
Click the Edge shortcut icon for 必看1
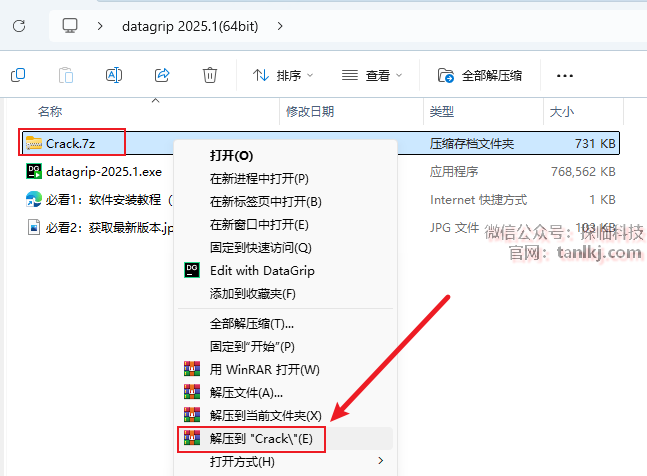pyautogui.click(x=34, y=199)
